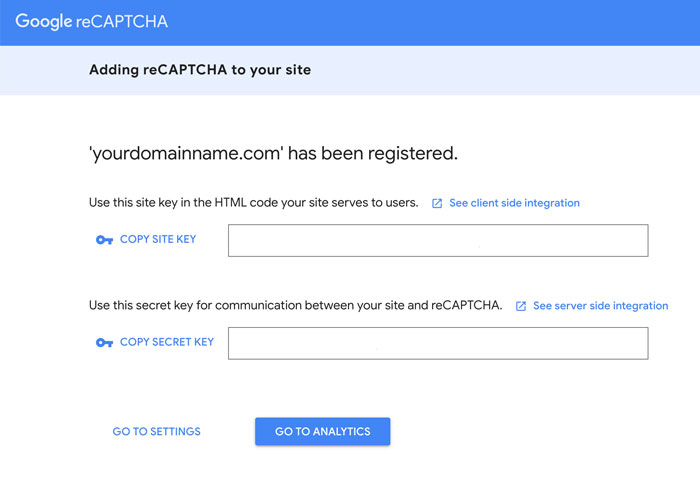
Task: Focus the site key text field
Action: pos(438,241)
